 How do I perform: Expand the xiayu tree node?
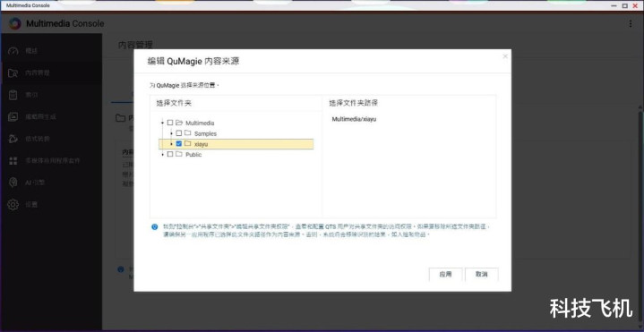coord(171,144)
